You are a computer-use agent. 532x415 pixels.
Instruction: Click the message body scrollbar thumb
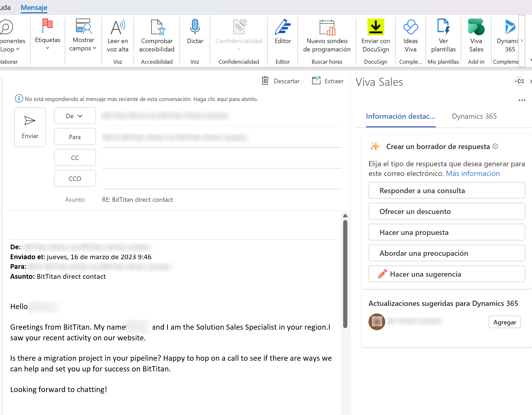click(345, 274)
